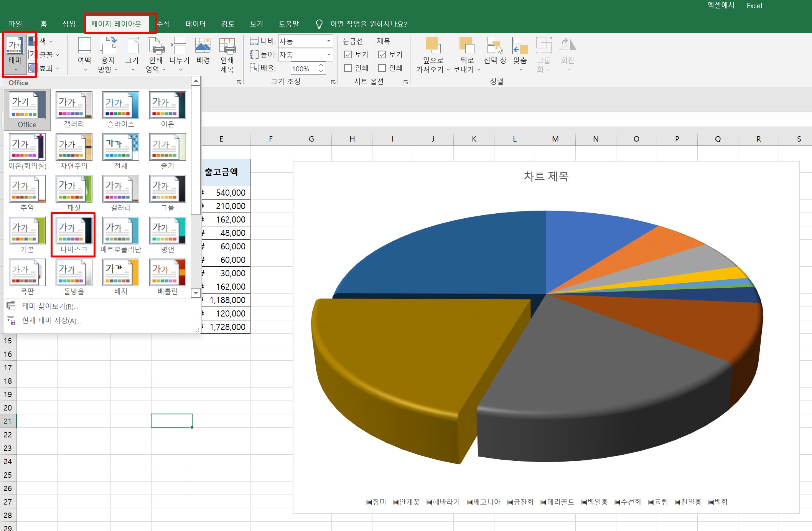812x531 pixels.
Task: Click the 여백 (Margins) icon
Action: pos(84,46)
